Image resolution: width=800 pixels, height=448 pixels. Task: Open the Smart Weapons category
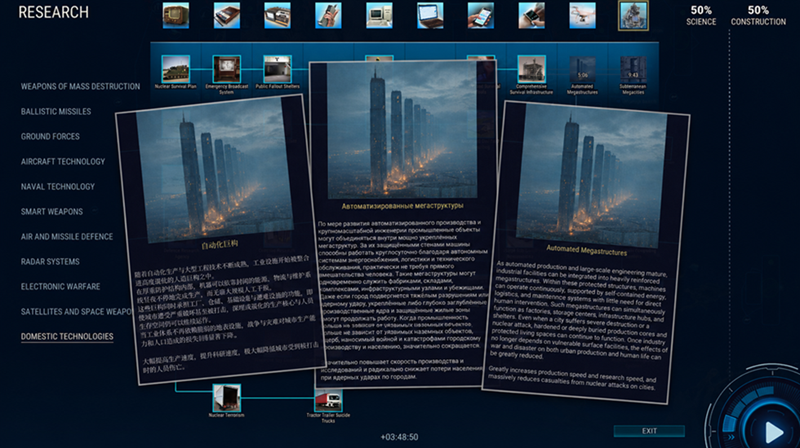click(52, 211)
